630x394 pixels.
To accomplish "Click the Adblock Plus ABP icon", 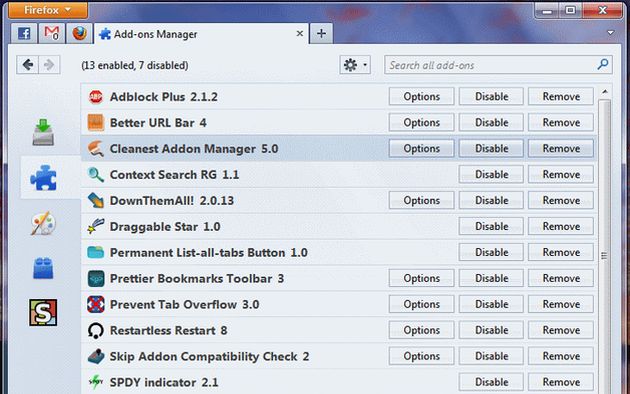I will [96, 97].
